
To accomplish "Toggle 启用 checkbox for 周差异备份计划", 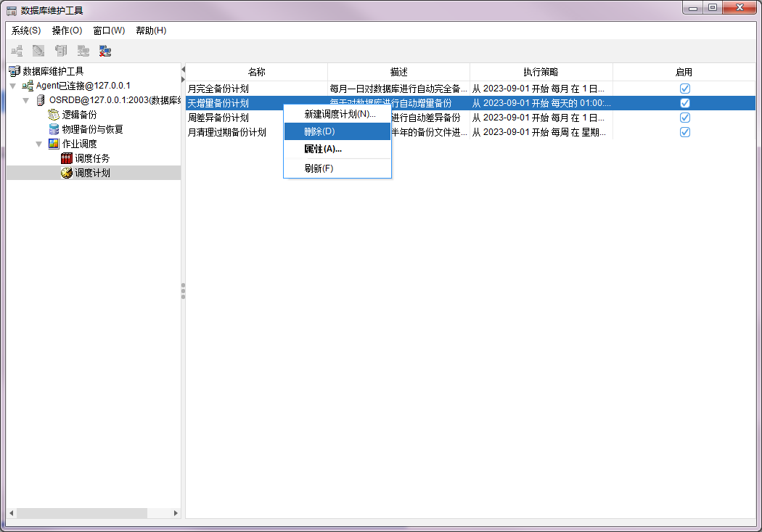I will pyautogui.click(x=684, y=118).
